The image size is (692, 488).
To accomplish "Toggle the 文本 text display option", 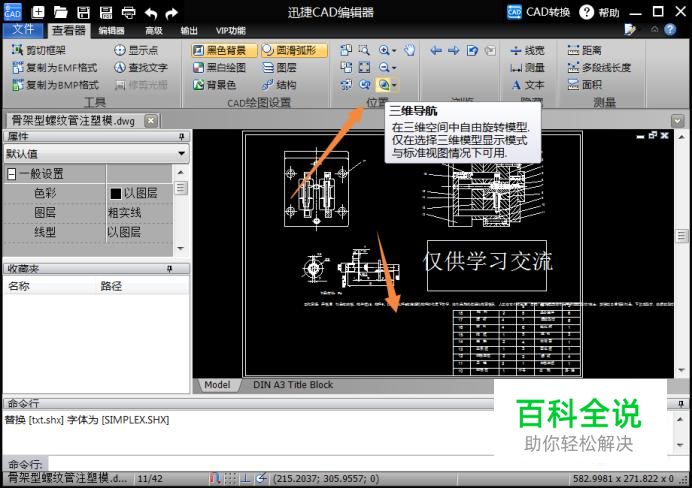I will tap(527, 85).
